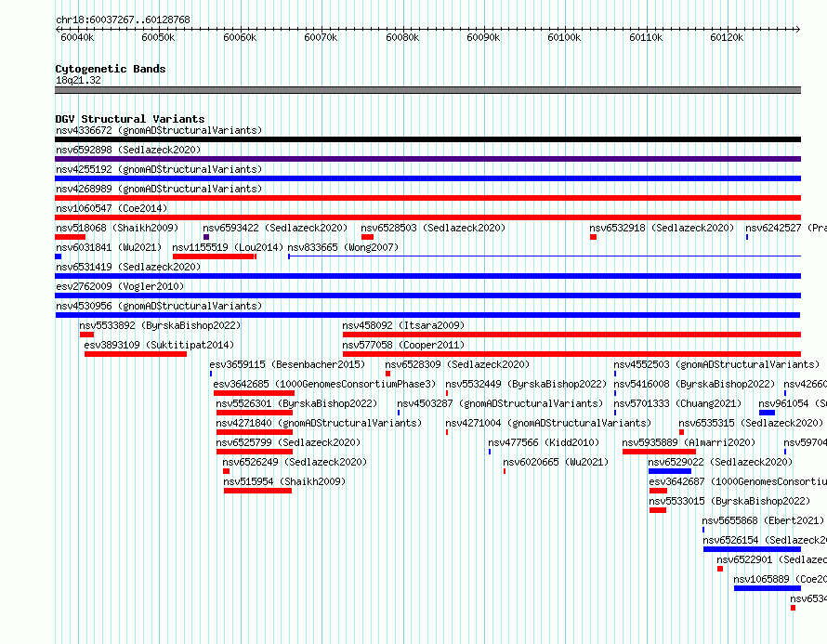Open nsv5532449 (ByrskaBishop2022) label

tap(526, 384)
